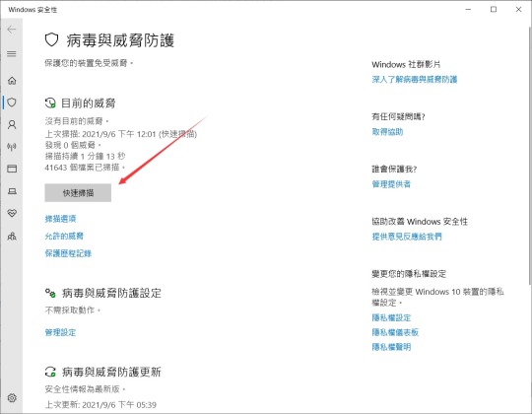Start scan with 快速掃描 button
532x414 pixels.
78,193
